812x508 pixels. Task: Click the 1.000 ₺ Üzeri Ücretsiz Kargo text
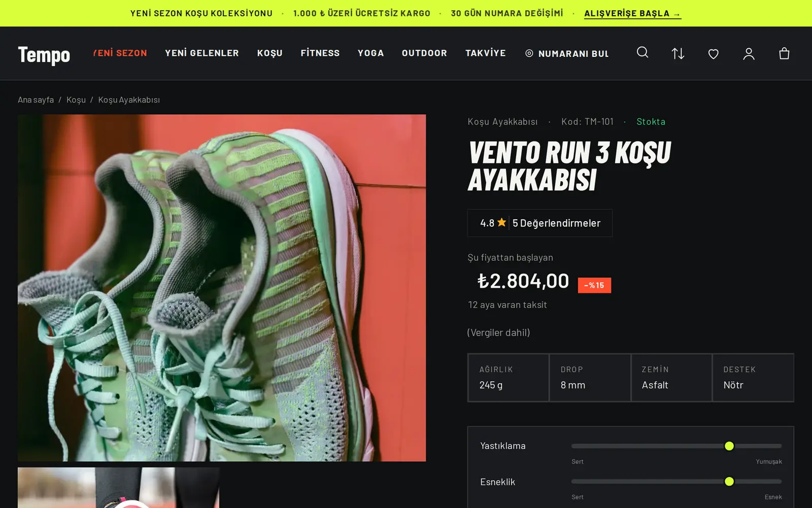361,13
